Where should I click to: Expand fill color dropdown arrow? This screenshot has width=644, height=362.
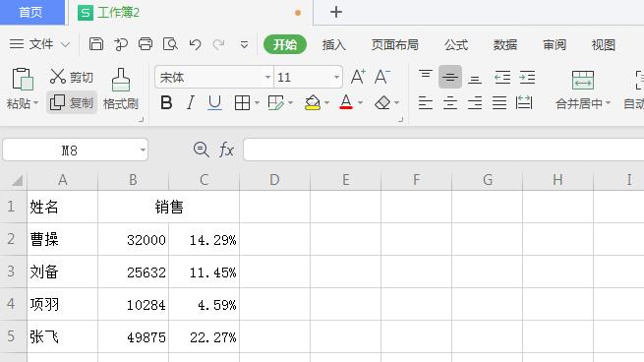(327, 102)
